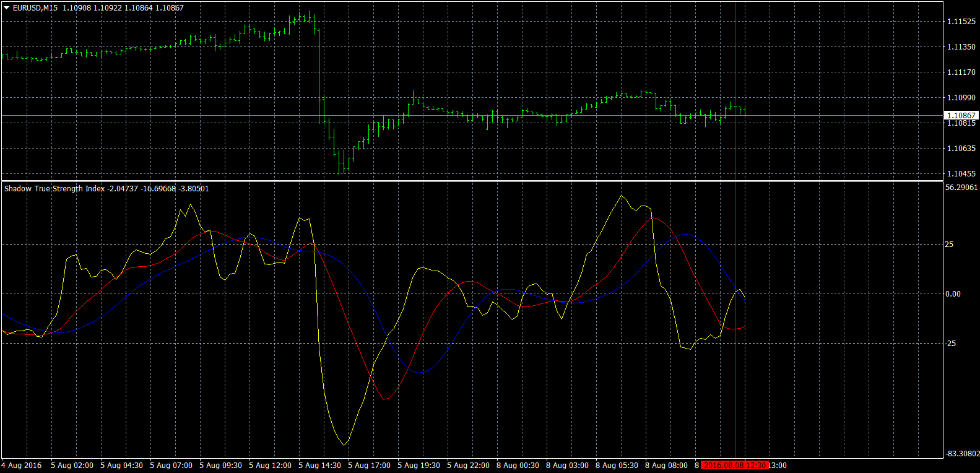Click the red signal line's lowest trough

pyautogui.click(x=384, y=399)
